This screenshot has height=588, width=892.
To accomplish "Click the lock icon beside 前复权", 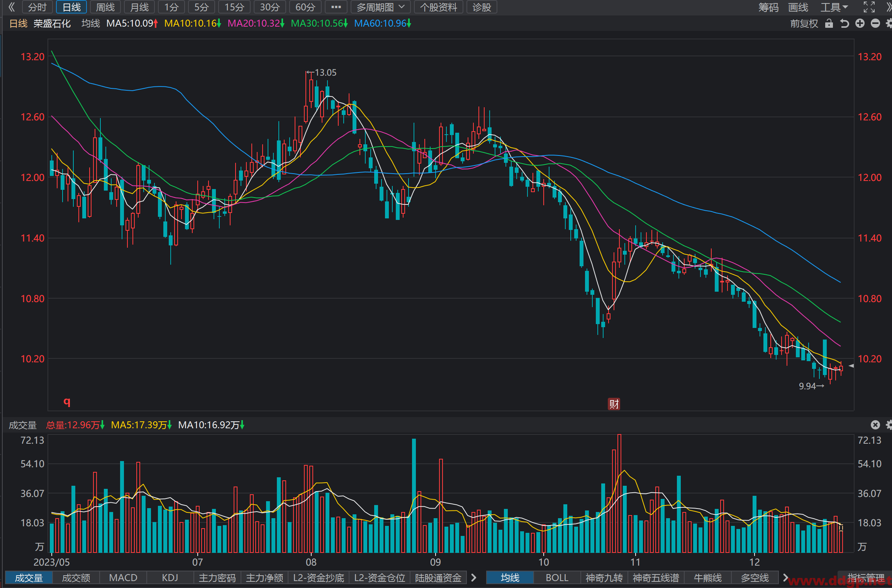I will coord(829,24).
